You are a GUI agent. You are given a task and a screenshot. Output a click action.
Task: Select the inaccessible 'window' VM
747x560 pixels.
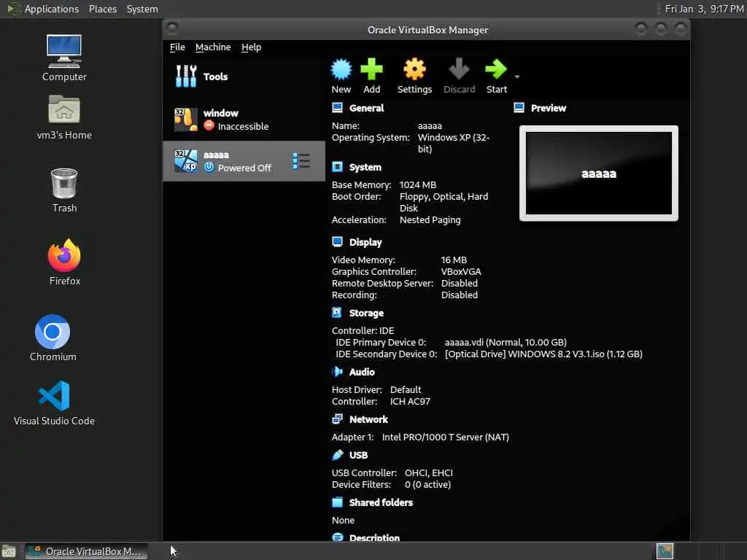click(244, 120)
